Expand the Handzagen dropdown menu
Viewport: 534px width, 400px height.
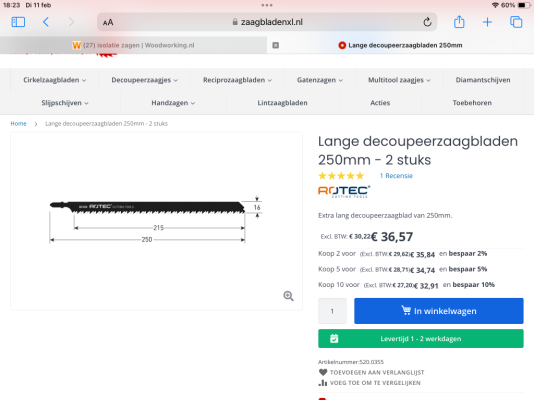click(x=173, y=103)
